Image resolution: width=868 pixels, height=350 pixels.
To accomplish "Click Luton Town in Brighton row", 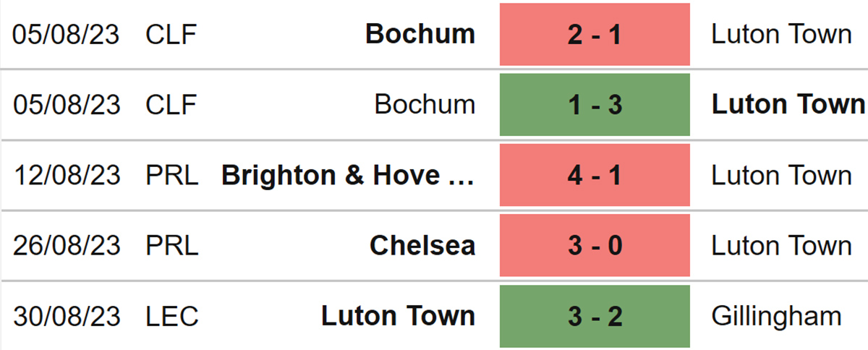I will (x=782, y=175).
